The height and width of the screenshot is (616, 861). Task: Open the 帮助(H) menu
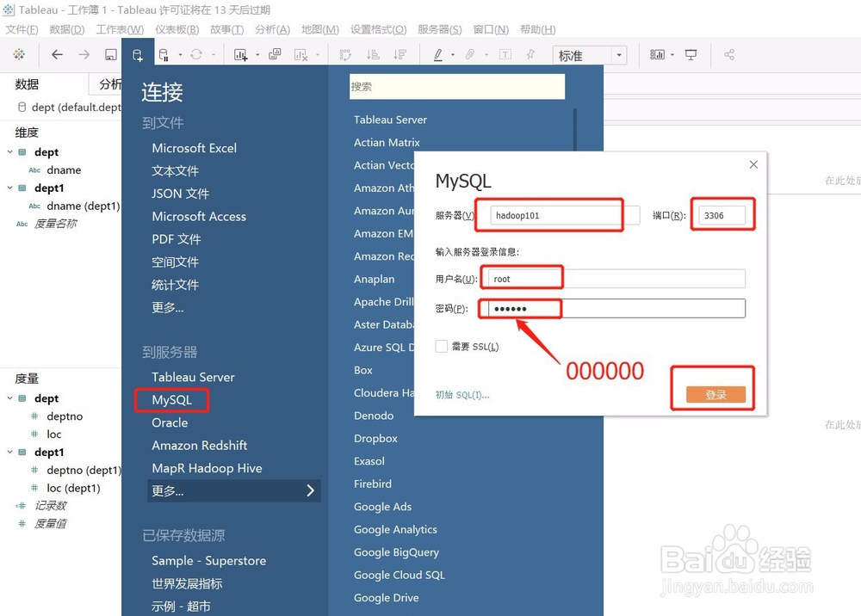pos(537,29)
